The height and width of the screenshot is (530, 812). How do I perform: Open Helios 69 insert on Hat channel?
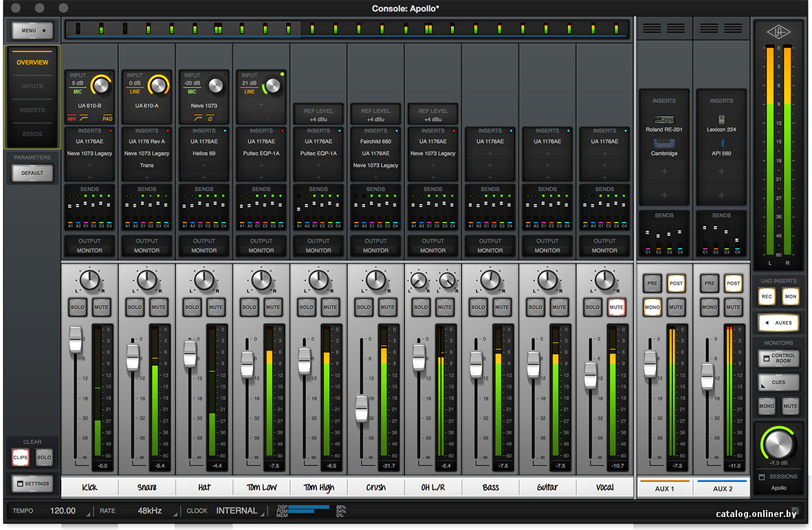point(204,153)
